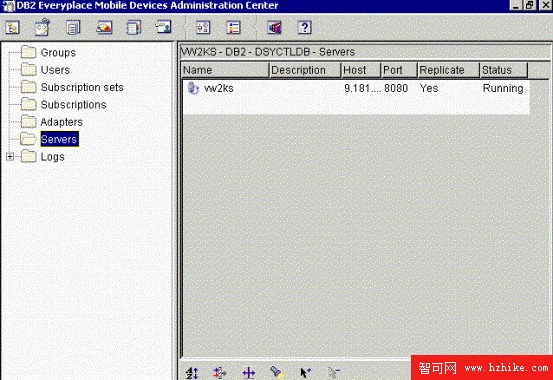The image size is (553, 380).
Task: Open the tools settings toolbar icon with gears
Action: pos(203,28)
